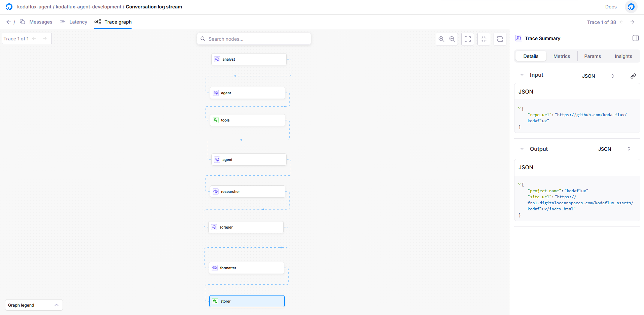The height and width of the screenshot is (315, 644).
Task: Copy link to Input section
Action: coord(633,76)
